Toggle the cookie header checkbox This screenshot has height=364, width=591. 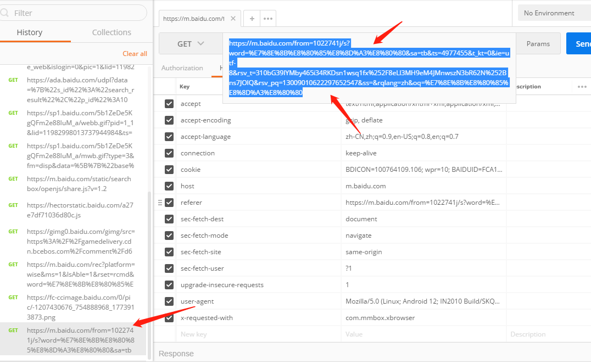point(169,170)
